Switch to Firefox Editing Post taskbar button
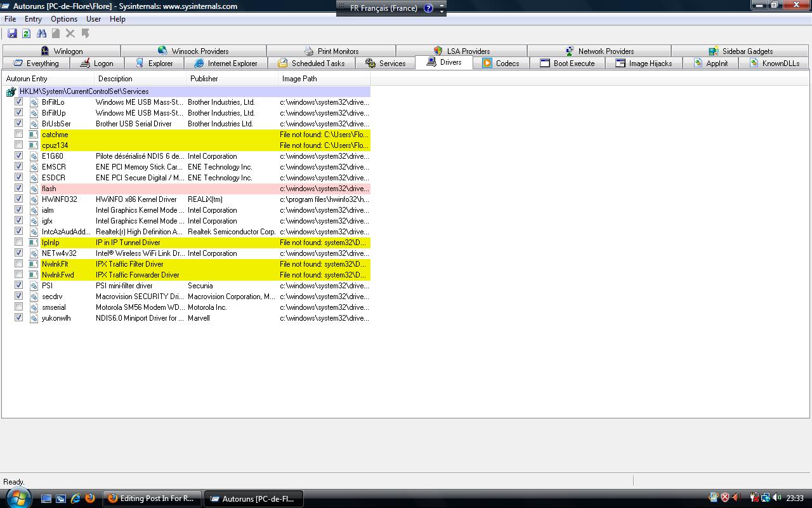The width and height of the screenshot is (812, 508). pos(152,498)
